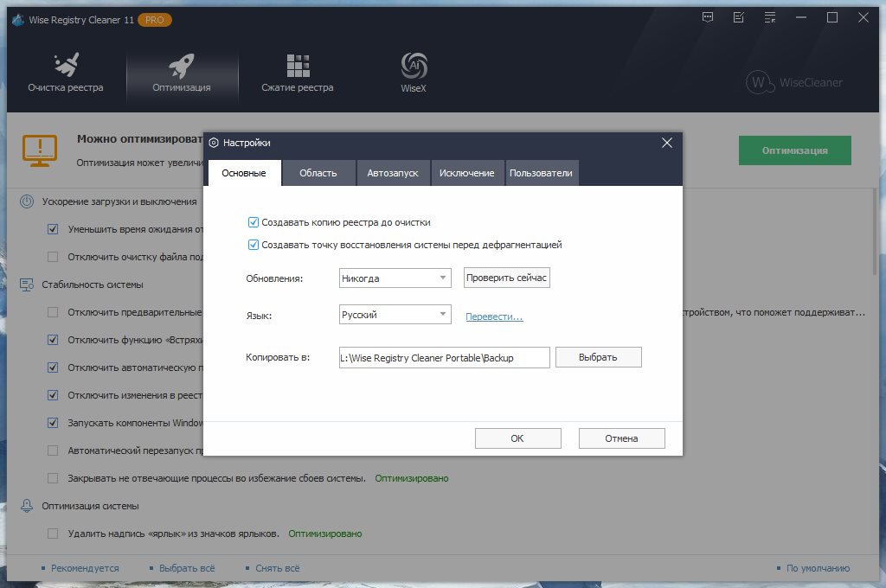Open the Сжатие реестра grid icon
This screenshot has width=886, height=588.
(298, 67)
